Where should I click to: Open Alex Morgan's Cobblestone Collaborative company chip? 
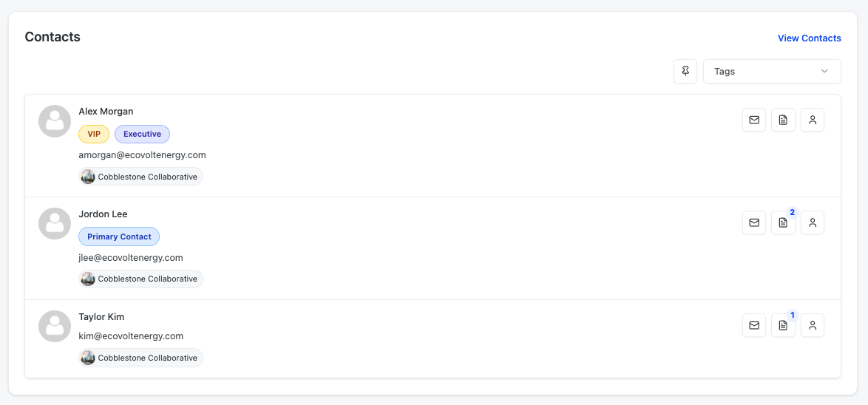140,177
